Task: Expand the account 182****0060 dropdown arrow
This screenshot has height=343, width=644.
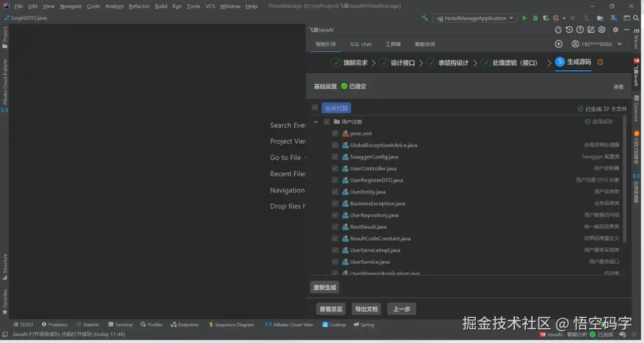Action: tap(620, 44)
